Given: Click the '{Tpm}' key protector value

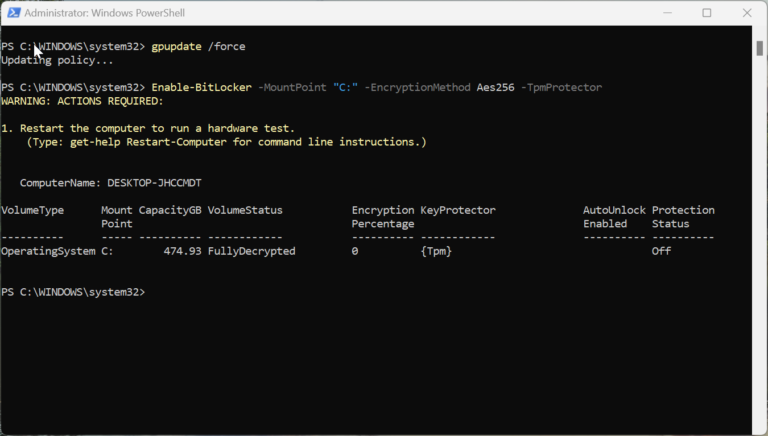Looking at the screenshot, I should coord(436,251).
